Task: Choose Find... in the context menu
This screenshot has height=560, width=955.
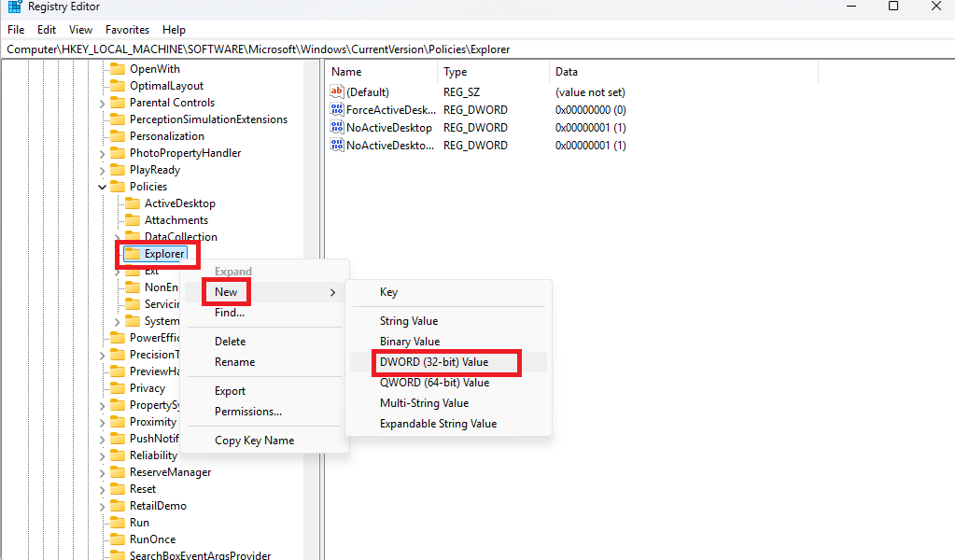Action: pyautogui.click(x=265, y=313)
